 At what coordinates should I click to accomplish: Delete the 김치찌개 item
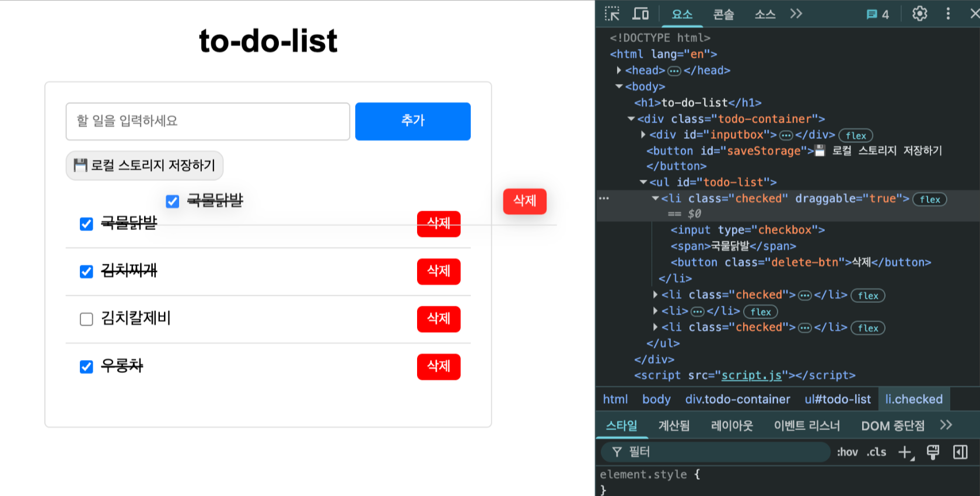click(439, 272)
